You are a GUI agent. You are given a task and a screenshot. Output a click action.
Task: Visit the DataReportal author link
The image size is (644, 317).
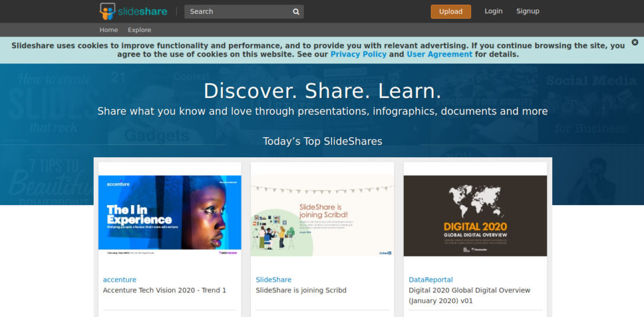[431, 280]
